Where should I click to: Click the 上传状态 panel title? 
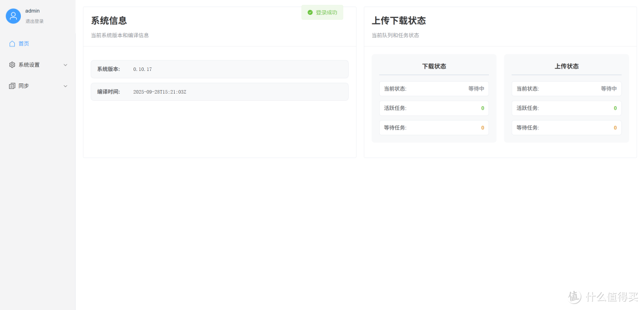coord(566,66)
